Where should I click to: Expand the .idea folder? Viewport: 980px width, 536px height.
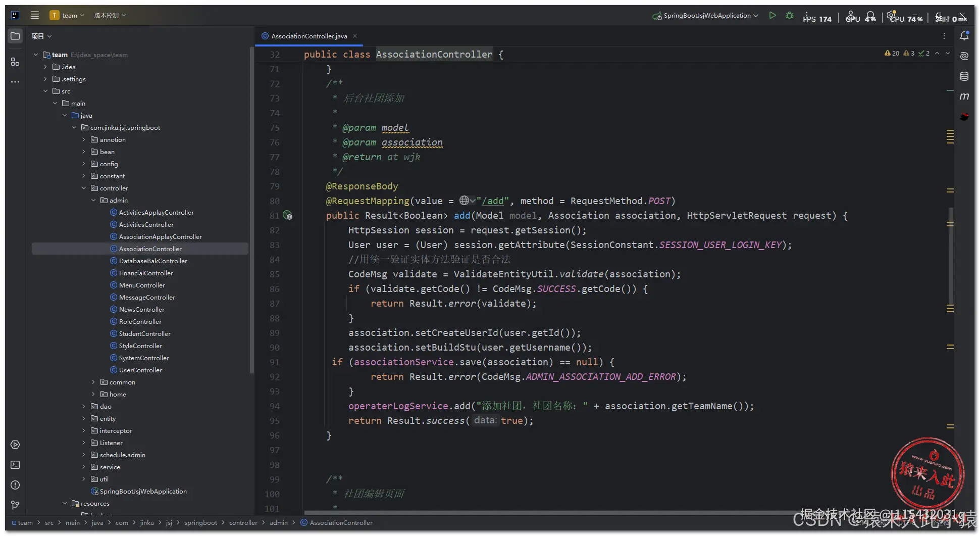[x=45, y=67]
